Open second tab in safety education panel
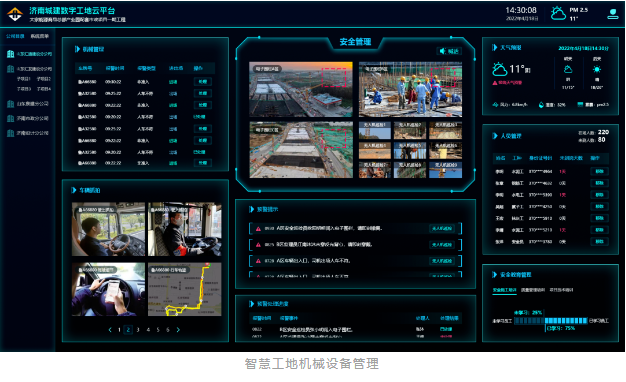The width and height of the screenshot is (626, 382). click(533, 290)
